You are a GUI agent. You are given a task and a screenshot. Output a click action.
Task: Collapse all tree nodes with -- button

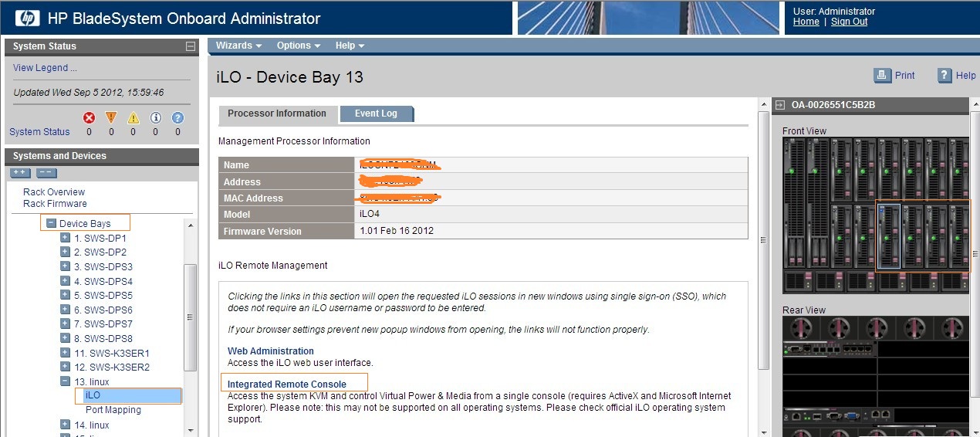pos(46,173)
